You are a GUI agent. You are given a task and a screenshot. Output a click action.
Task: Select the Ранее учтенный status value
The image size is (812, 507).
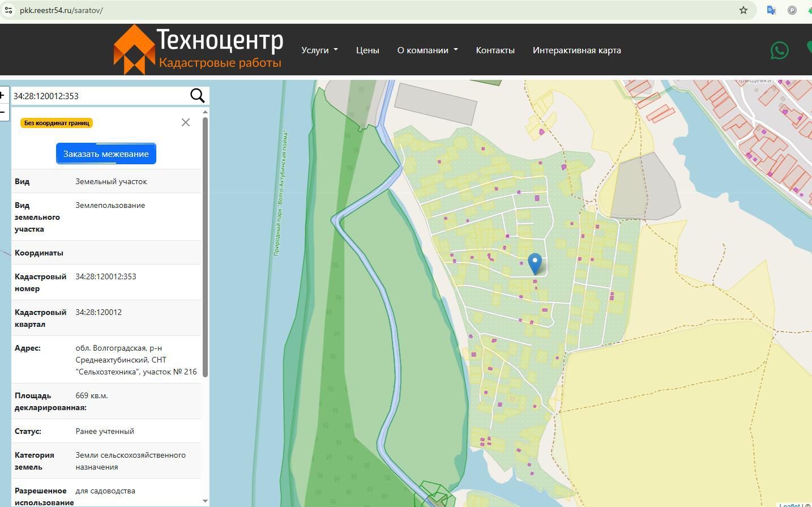[105, 431]
